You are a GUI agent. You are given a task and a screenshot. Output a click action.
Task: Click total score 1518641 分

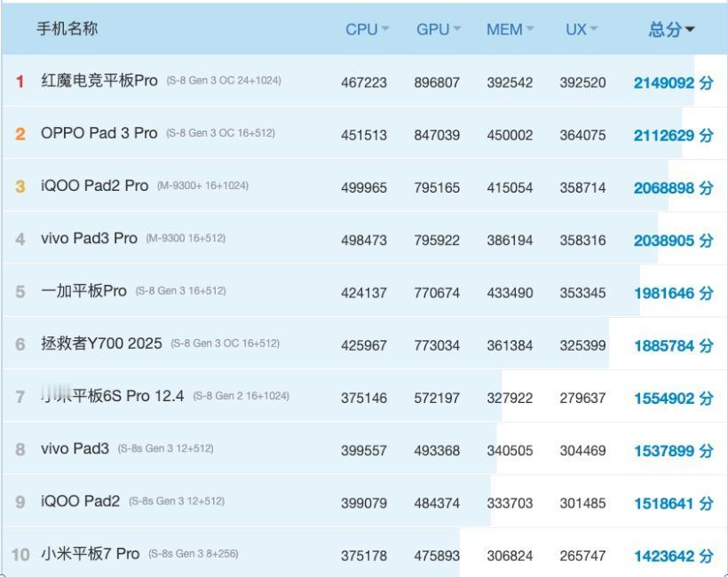(673, 503)
